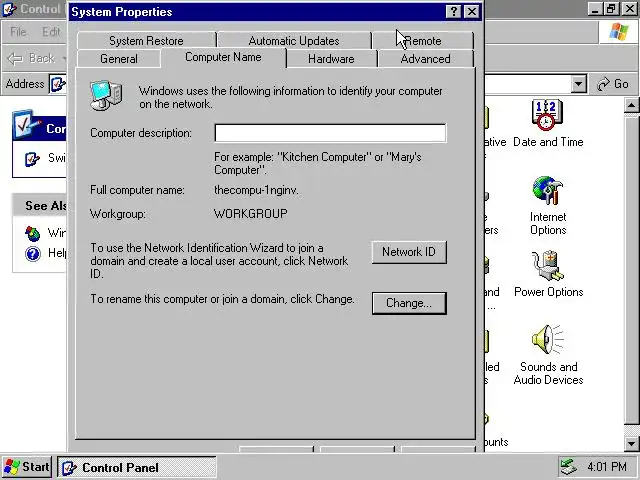This screenshot has width=640, height=480.
Task: Switch to the Automatic Updates tab
Action: click(294, 41)
